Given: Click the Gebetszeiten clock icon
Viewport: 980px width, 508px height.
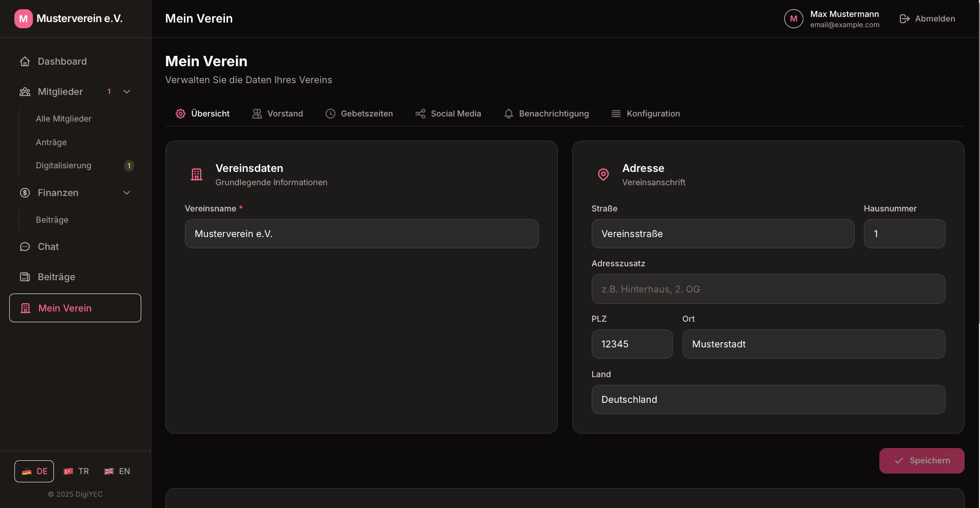Looking at the screenshot, I should tap(330, 114).
